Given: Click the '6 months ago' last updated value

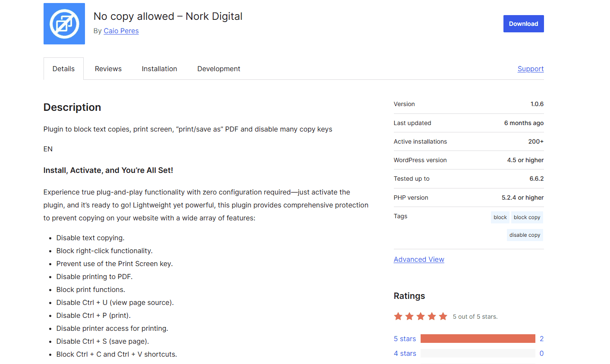Looking at the screenshot, I should (524, 123).
